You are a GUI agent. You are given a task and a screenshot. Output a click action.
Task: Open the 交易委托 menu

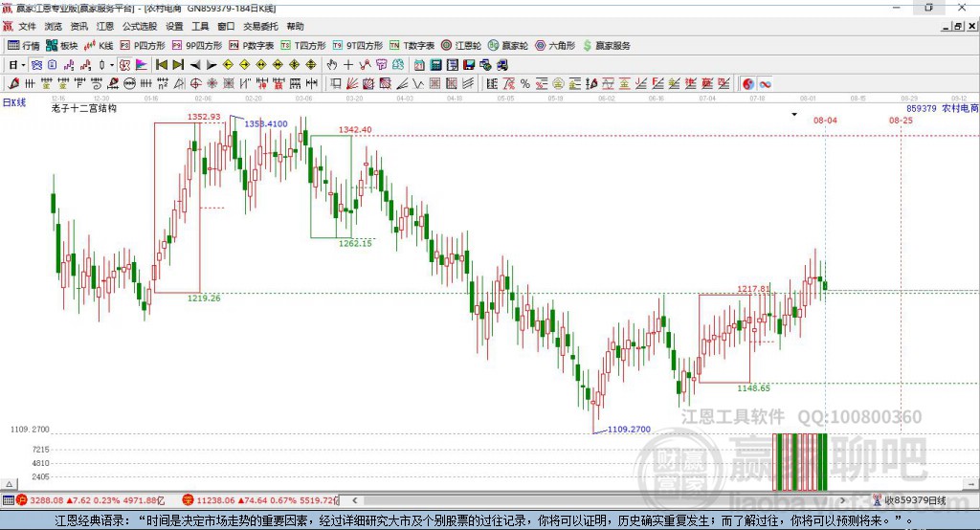260,26
